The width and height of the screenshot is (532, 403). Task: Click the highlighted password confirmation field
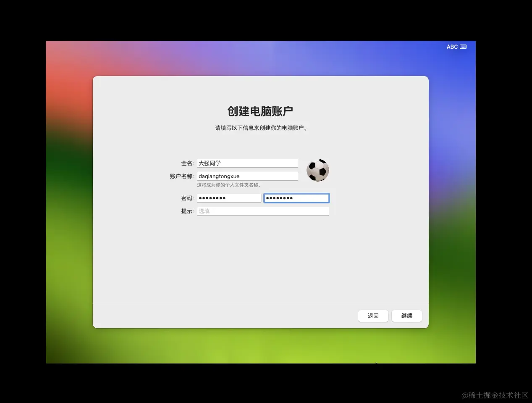pyautogui.click(x=296, y=198)
